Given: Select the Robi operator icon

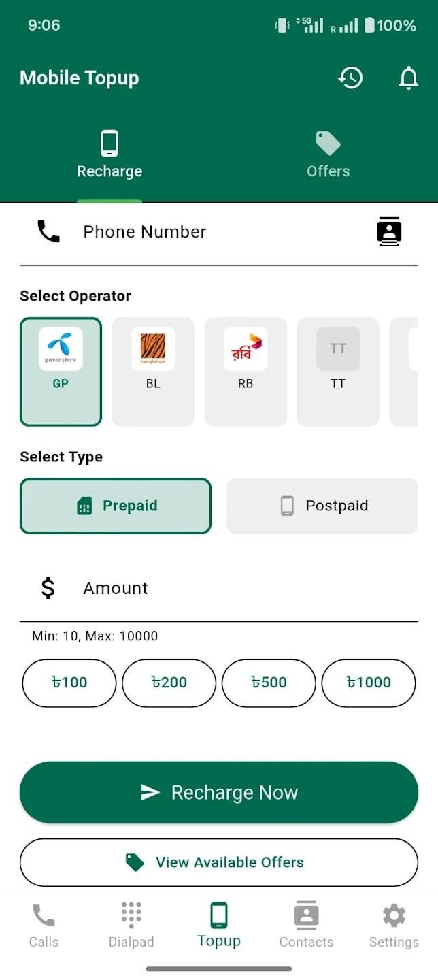Looking at the screenshot, I should pos(246,372).
